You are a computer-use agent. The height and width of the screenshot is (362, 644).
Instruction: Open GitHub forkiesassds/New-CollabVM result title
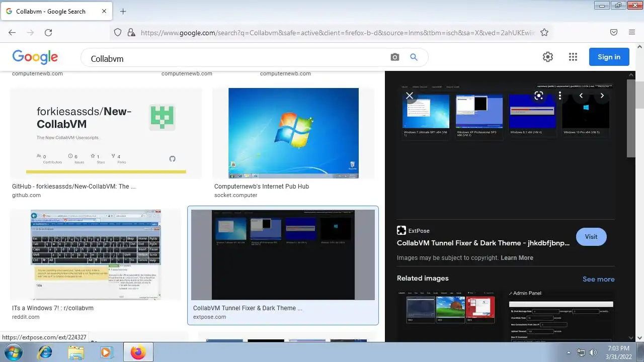click(73, 187)
